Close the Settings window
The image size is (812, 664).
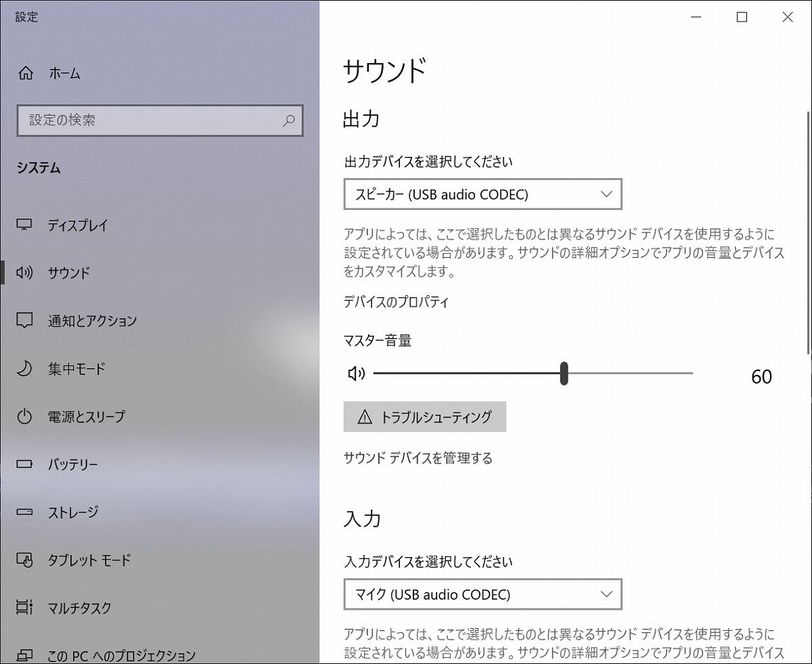click(x=788, y=18)
